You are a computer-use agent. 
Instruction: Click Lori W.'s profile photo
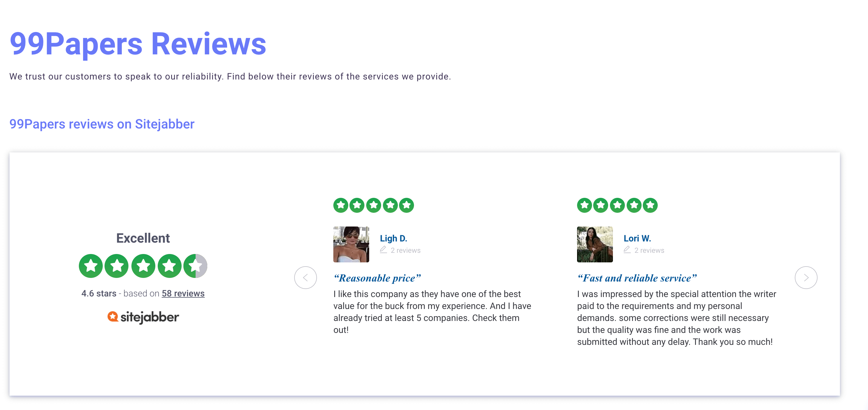tap(595, 244)
